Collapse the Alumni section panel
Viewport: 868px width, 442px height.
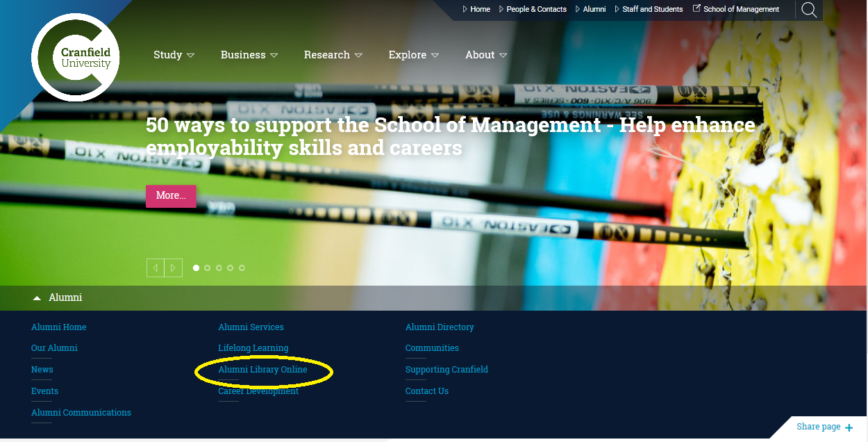click(x=58, y=297)
